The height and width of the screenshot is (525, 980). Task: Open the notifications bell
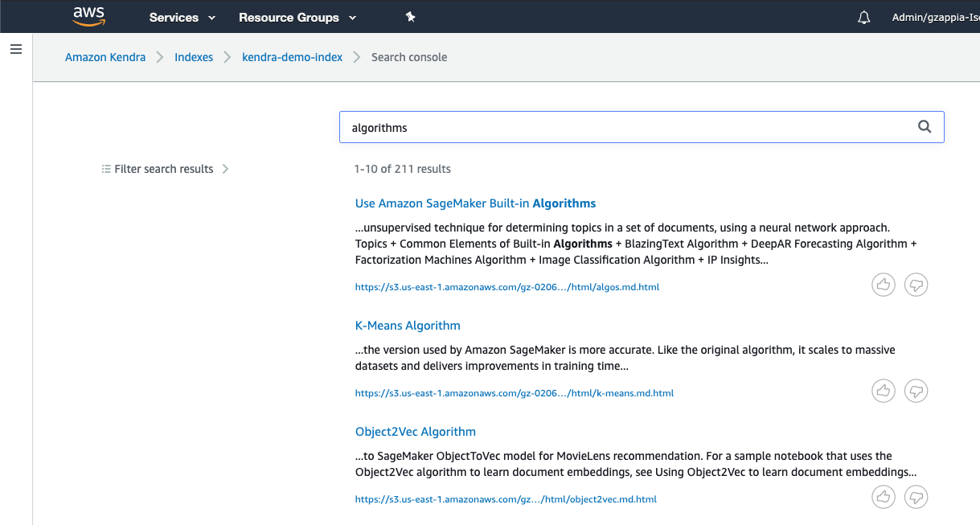pos(864,17)
